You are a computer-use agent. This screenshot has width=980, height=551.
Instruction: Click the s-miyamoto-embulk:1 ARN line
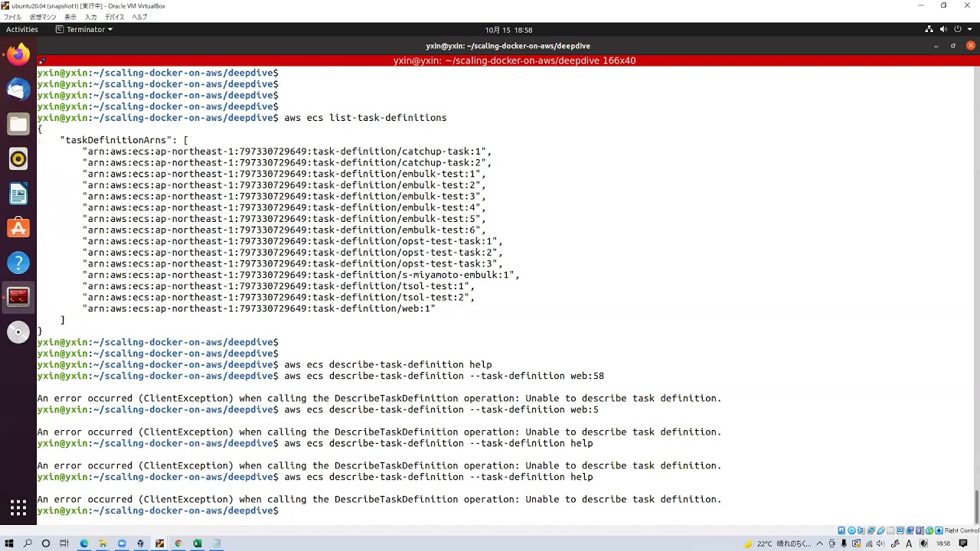pyautogui.click(x=301, y=275)
